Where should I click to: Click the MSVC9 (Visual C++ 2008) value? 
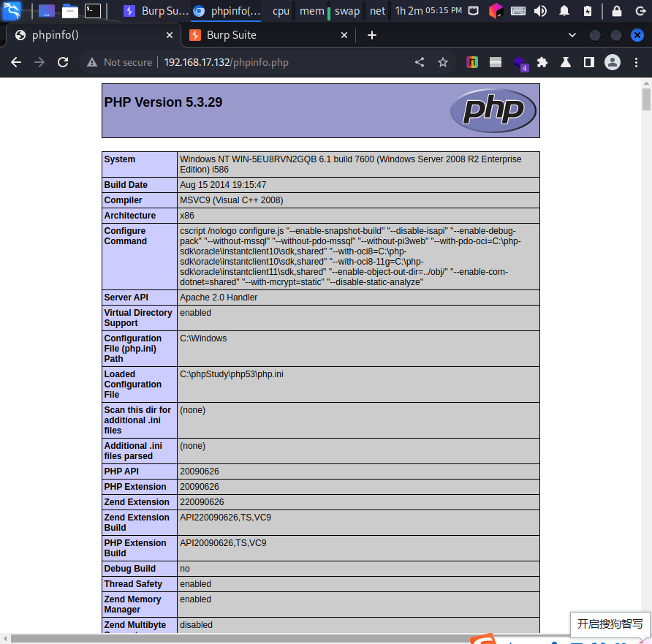pos(232,200)
